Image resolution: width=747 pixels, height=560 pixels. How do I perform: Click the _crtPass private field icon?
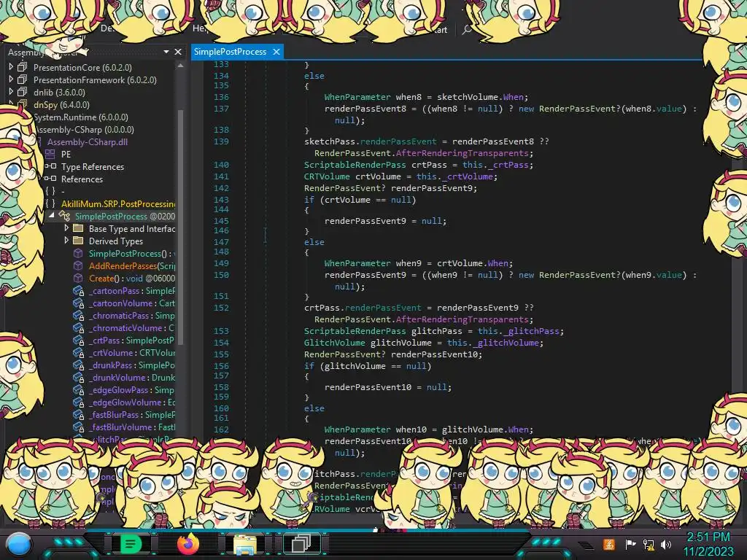[x=79, y=340]
